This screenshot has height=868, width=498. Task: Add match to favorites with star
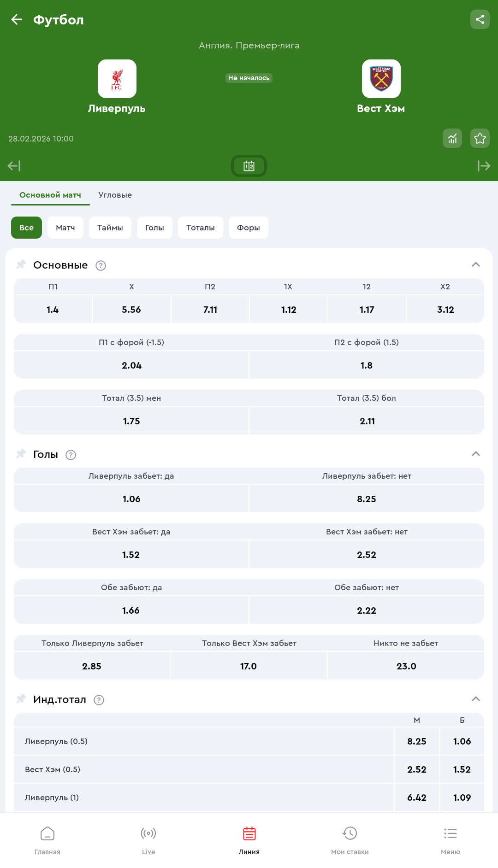pyautogui.click(x=480, y=138)
